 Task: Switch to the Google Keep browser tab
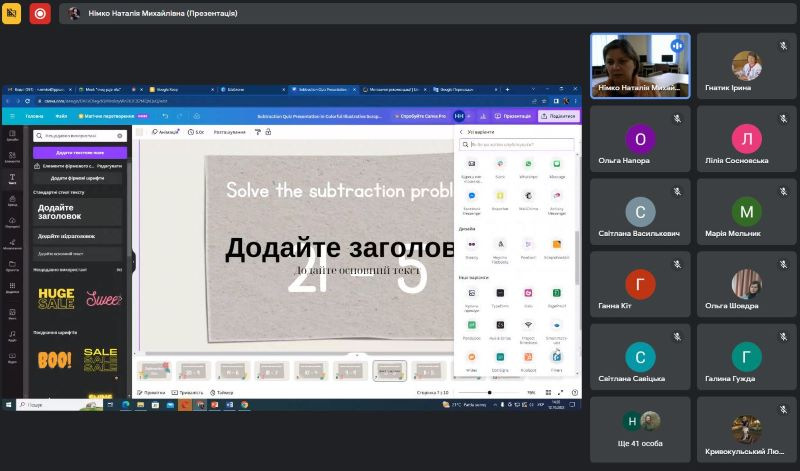tap(181, 89)
